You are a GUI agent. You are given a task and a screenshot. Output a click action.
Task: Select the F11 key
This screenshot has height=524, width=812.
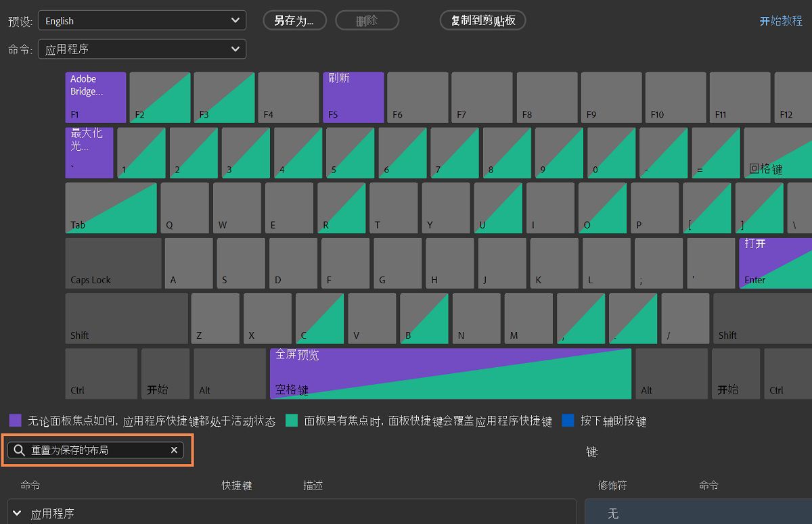click(740, 97)
